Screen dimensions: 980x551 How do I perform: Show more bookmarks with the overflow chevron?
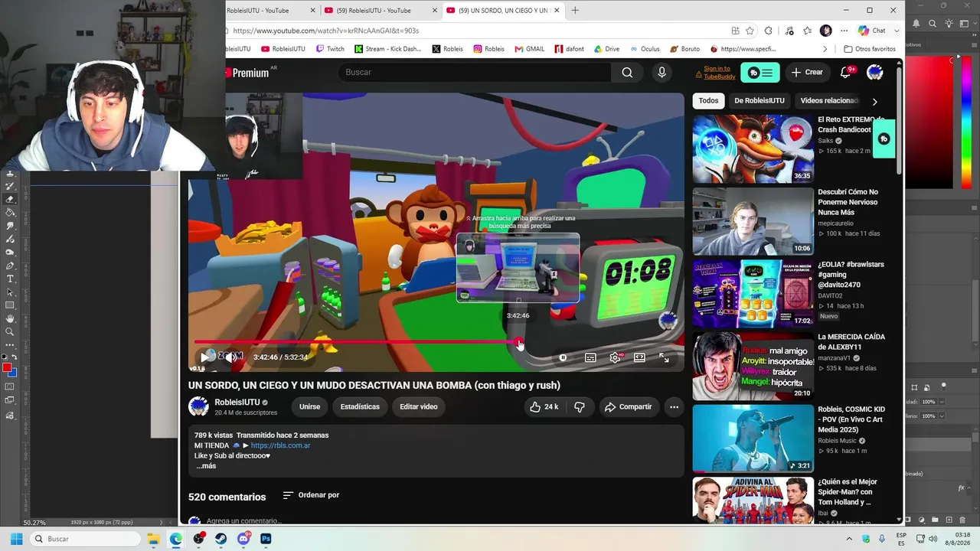coord(825,49)
